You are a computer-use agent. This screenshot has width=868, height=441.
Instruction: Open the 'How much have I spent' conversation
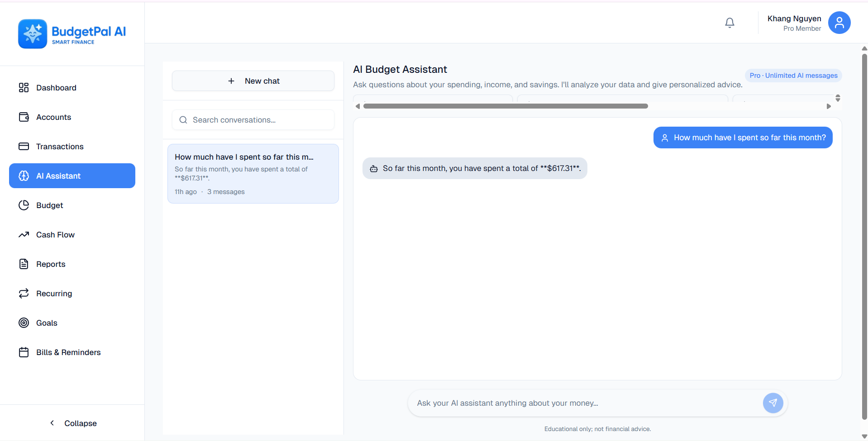click(253, 173)
